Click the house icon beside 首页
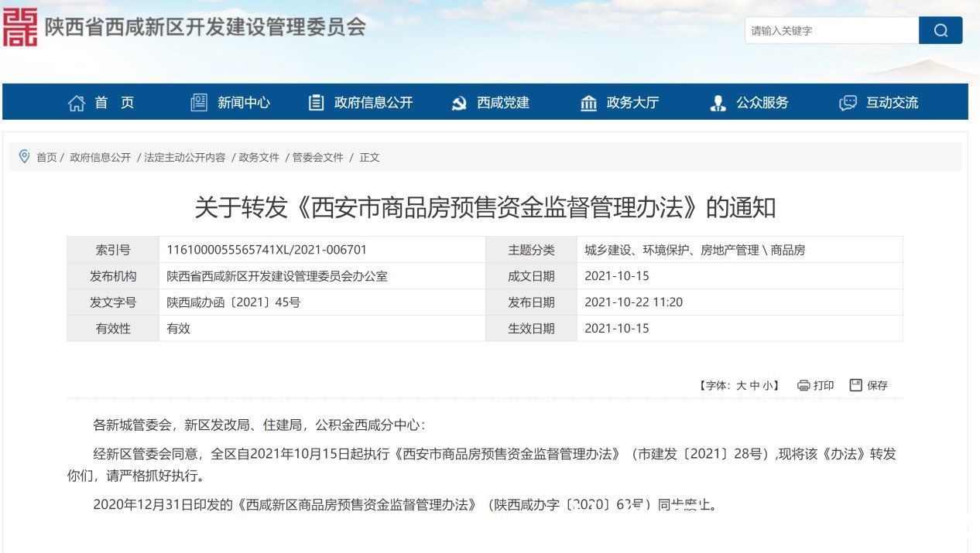 click(x=77, y=103)
